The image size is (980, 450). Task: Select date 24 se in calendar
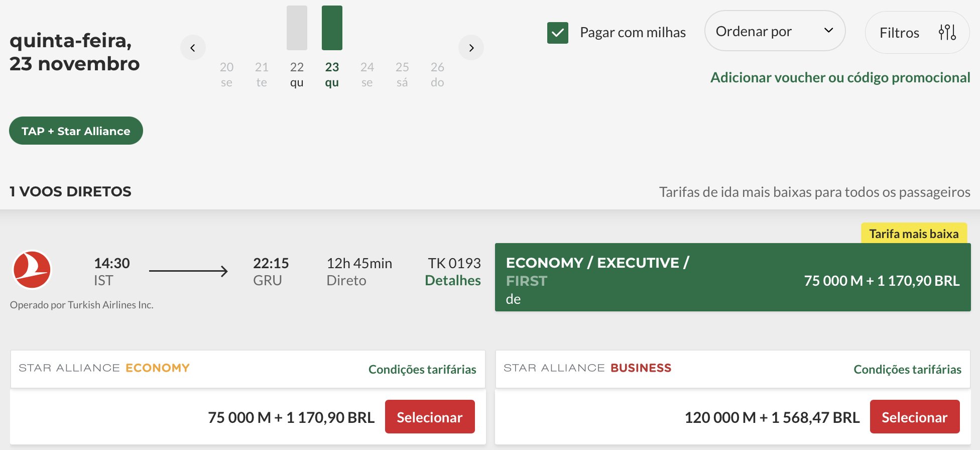(x=367, y=74)
